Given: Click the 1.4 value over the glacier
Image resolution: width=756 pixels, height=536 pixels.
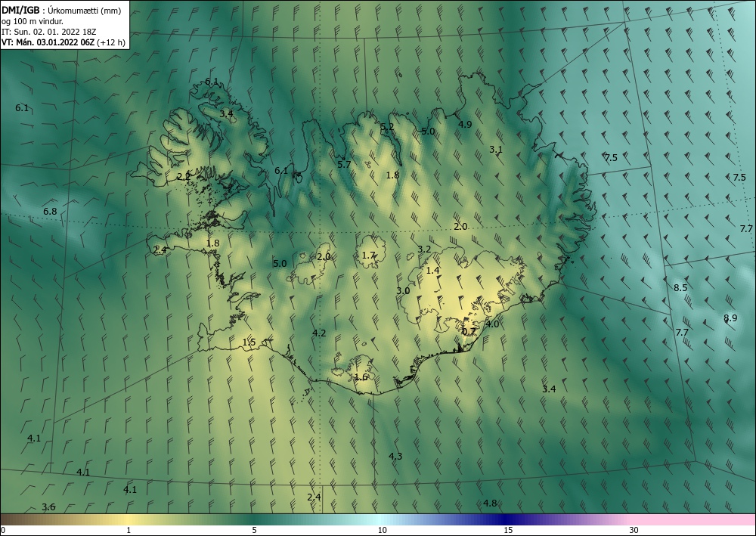Looking at the screenshot, I should point(433,271).
